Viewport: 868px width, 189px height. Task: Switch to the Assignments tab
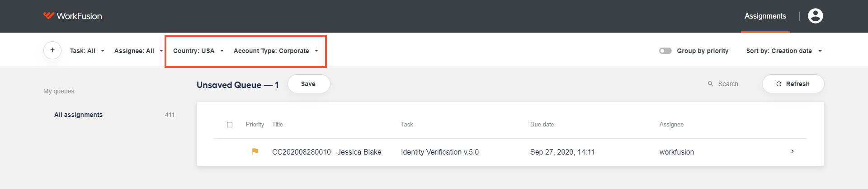coord(765,16)
